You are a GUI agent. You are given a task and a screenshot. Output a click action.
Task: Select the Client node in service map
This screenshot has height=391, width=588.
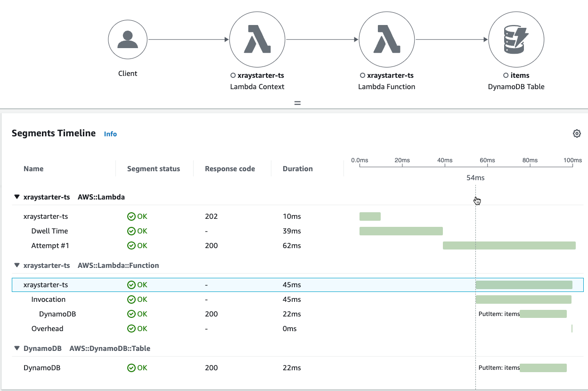[x=128, y=40]
